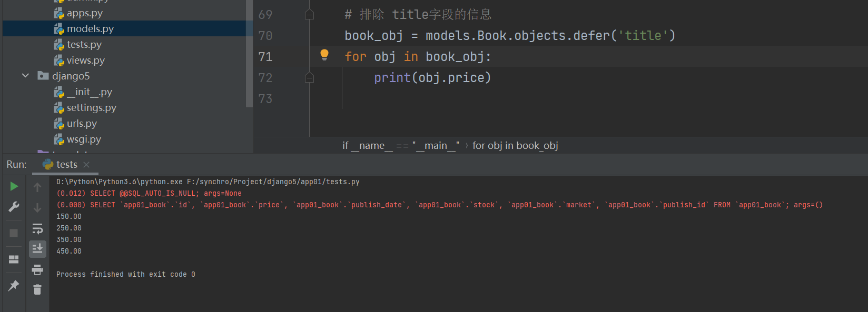Click the 'for obj in book_obj:' line
Image resolution: width=868 pixels, height=312 pixels.
point(418,57)
